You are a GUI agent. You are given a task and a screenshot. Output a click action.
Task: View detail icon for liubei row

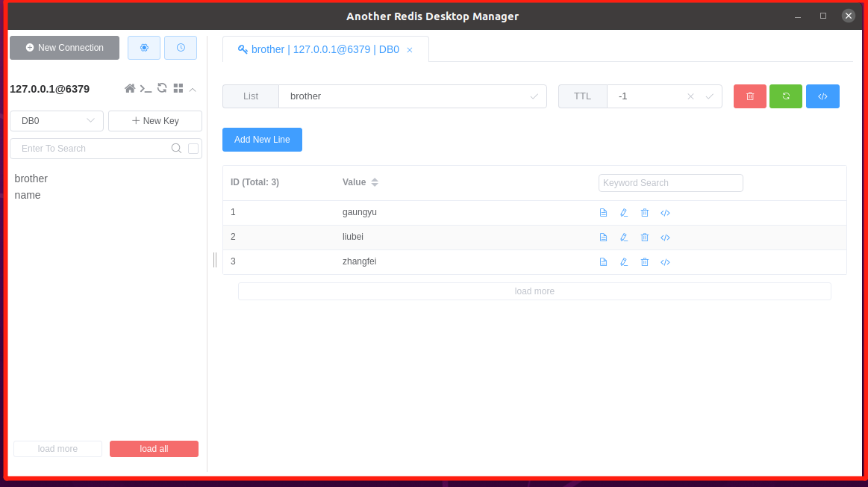pos(603,237)
